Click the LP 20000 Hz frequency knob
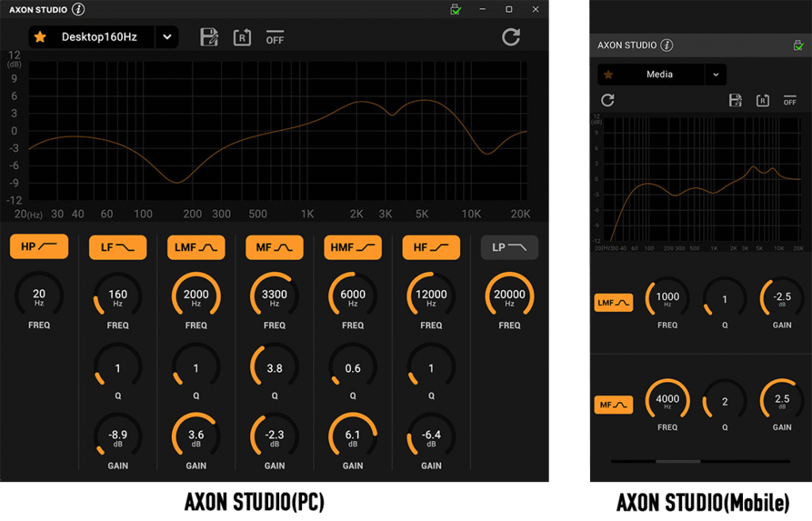The image size is (812, 521). (x=510, y=296)
